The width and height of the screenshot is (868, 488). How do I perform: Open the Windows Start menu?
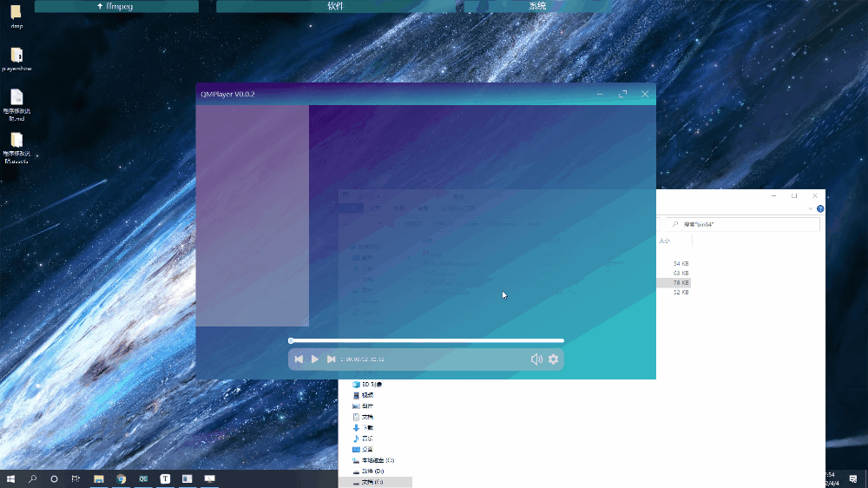coord(10,478)
